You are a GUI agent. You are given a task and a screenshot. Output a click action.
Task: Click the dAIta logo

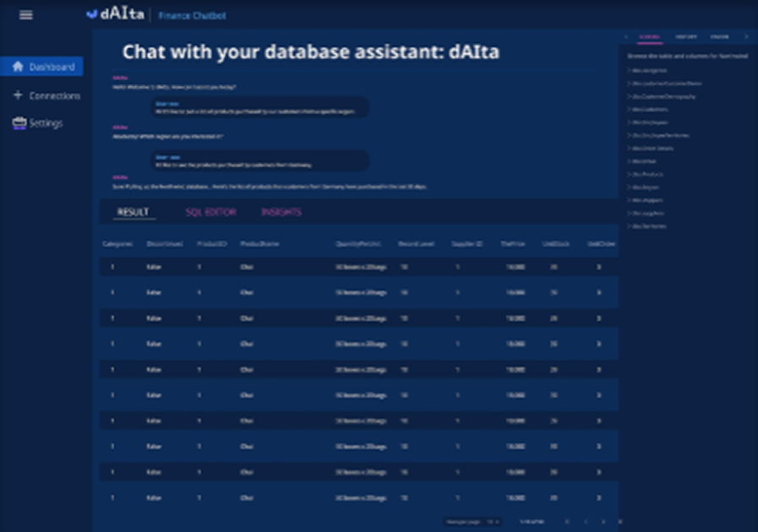click(x=116, y=14)
